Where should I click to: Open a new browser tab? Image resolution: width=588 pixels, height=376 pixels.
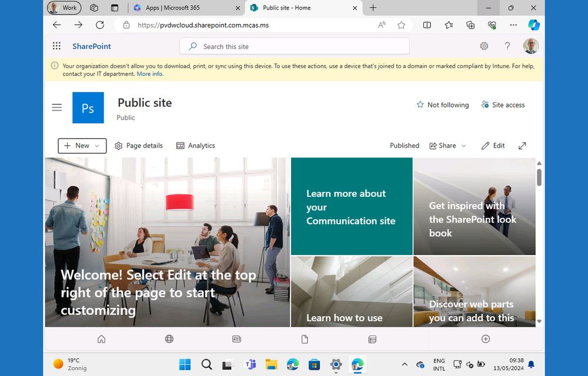coord(373,8)
